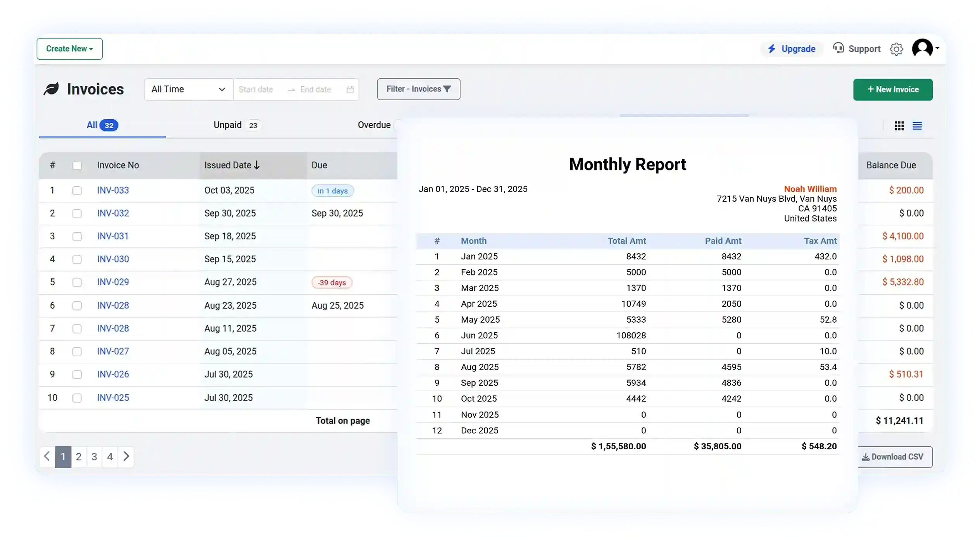Click the user profile avatar

[x=923, y=48]
